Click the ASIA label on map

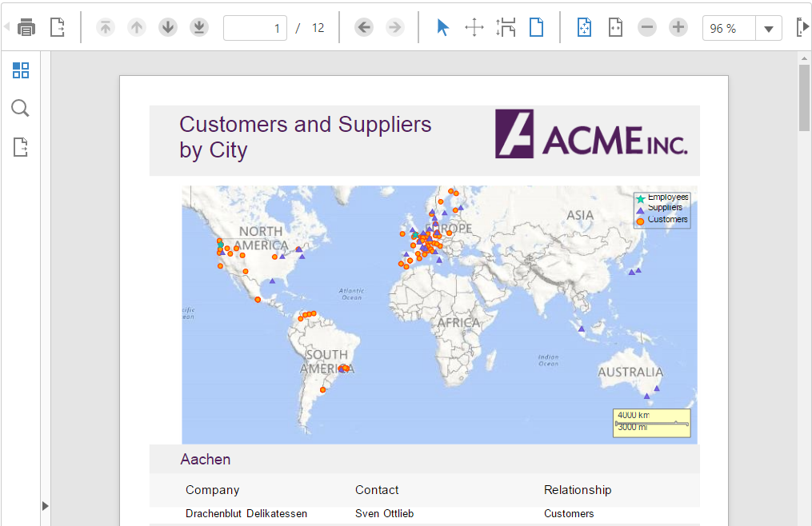point(580,215)
